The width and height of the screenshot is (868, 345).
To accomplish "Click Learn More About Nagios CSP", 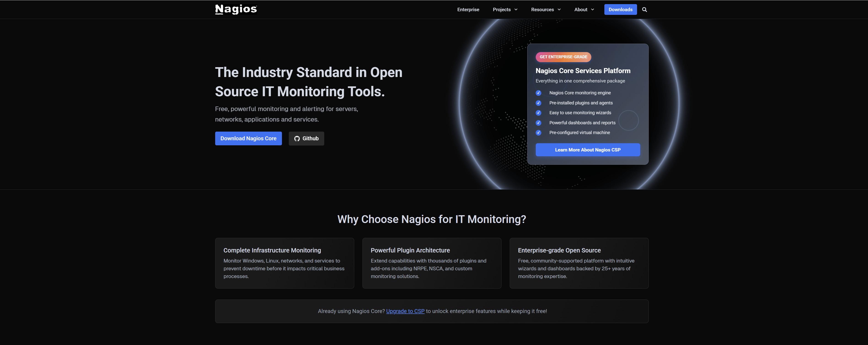I will (x=587, y=150).
